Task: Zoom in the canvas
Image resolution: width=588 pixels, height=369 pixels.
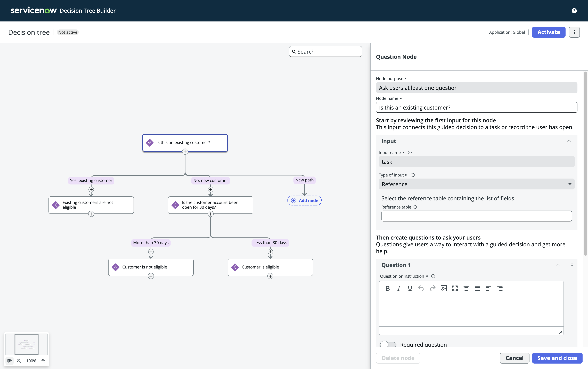Action: (x=43, y=361)
